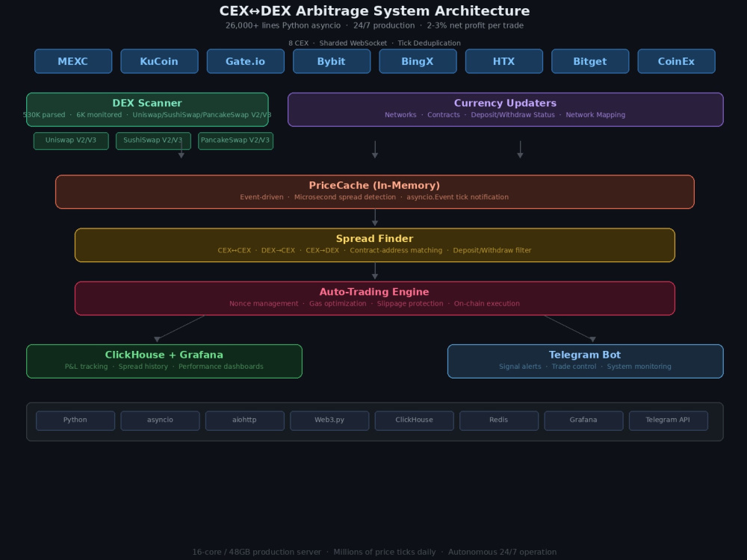This screenshot has height=560, width=747.
Task: Select the Redis tech tag
Action: [499, 420]
